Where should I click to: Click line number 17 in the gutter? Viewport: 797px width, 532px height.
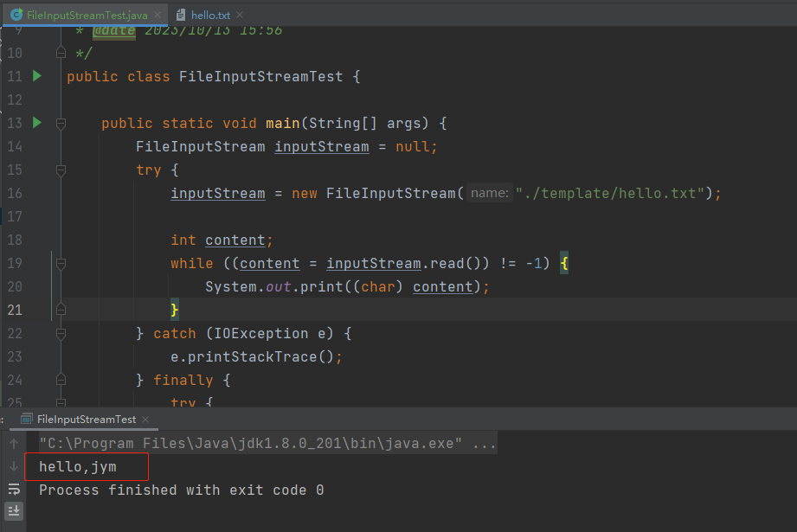(15, 216)
